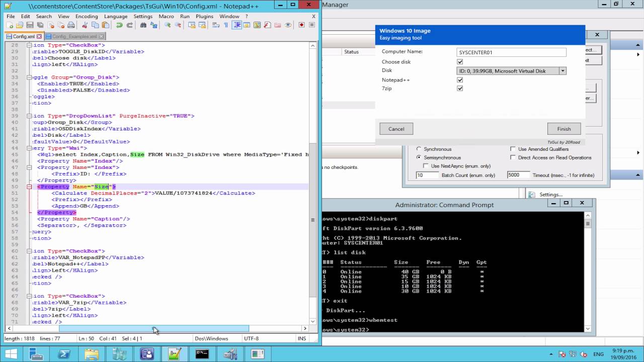The height and width of the screenshot is (362, 644).
Task: Toggle the Choose disk checkbox
Action: coord(460,62)
